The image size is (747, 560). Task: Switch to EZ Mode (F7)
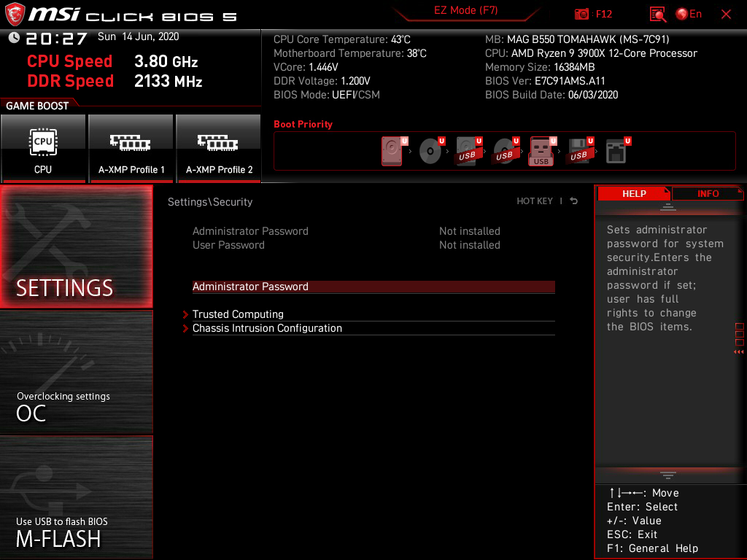tap(465, 10)
